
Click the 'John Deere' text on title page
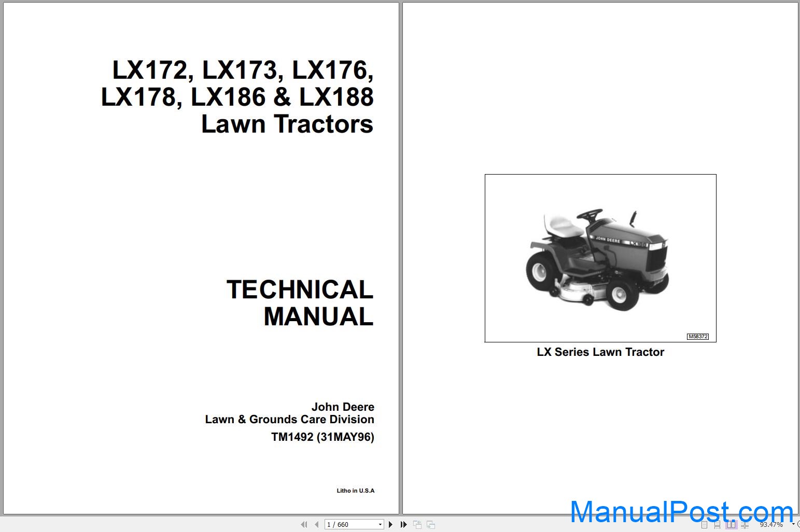tap(343, 407)
